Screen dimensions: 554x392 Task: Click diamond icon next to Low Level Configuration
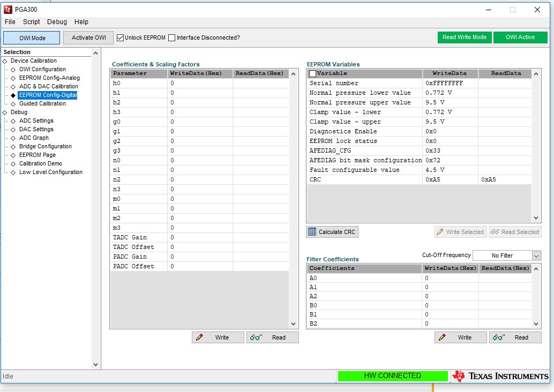coord(13,172)
